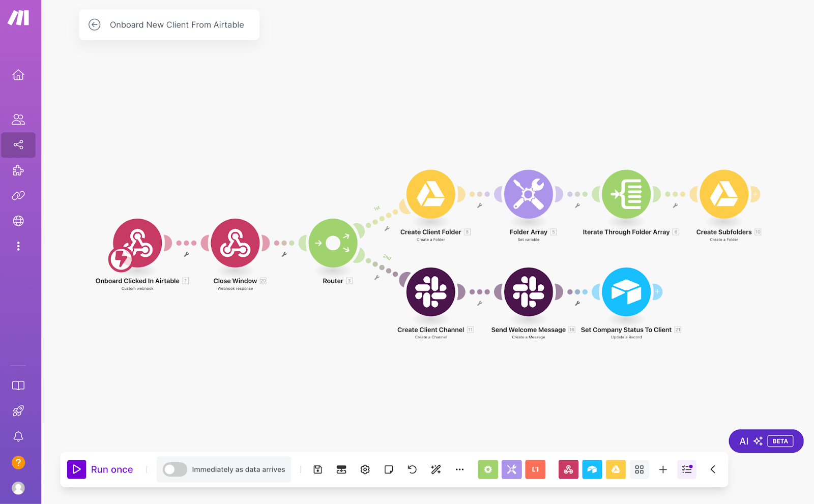Open Resource hub book icon

[x=18, y=386]
